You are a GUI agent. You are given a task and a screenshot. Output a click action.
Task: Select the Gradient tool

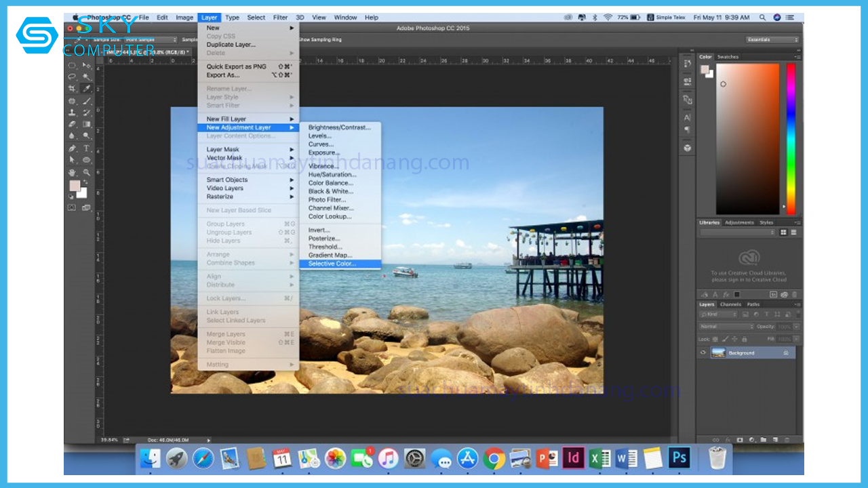pyautogui.click(x=87, y=125)
